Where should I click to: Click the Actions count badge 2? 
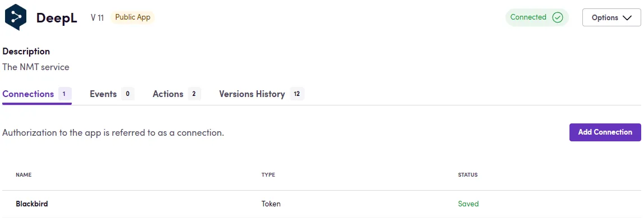(194, 94)
